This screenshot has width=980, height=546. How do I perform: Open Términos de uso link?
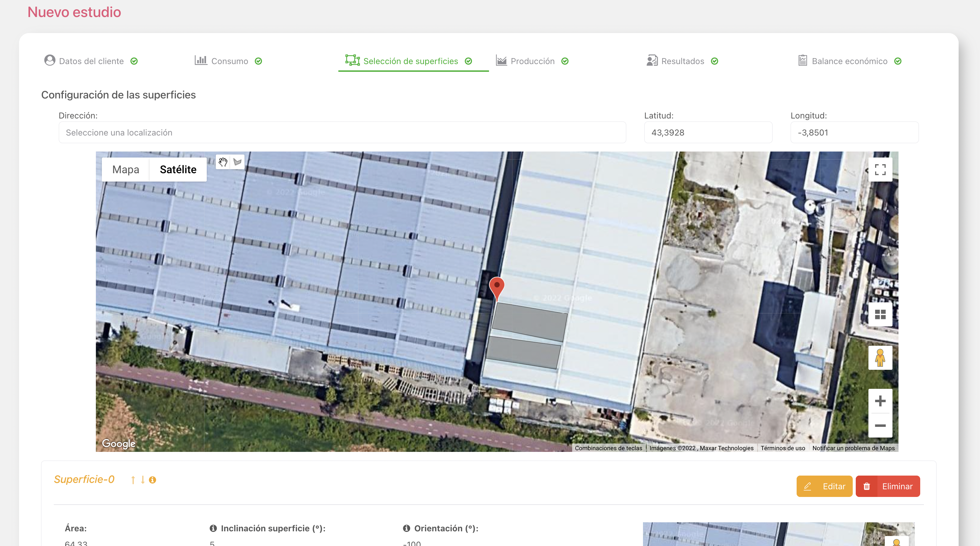click(783, 448)
